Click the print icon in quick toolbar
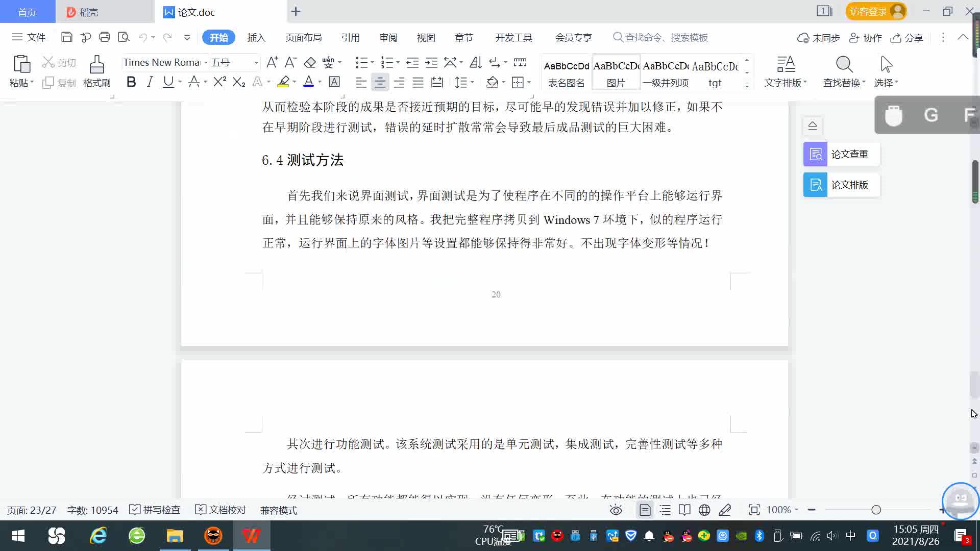This screenshot has height=551, width=980. coord(105,37)
